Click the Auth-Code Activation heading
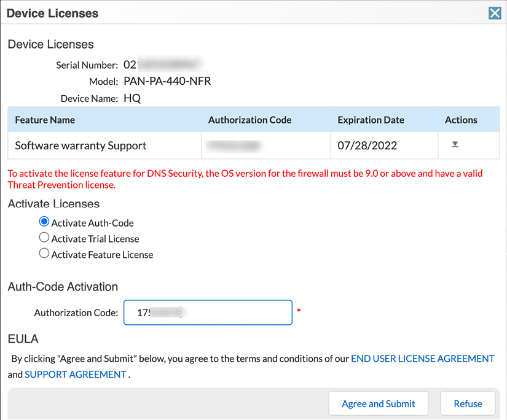The width and height of the screenshot is (507, 420). coord(63,287)
